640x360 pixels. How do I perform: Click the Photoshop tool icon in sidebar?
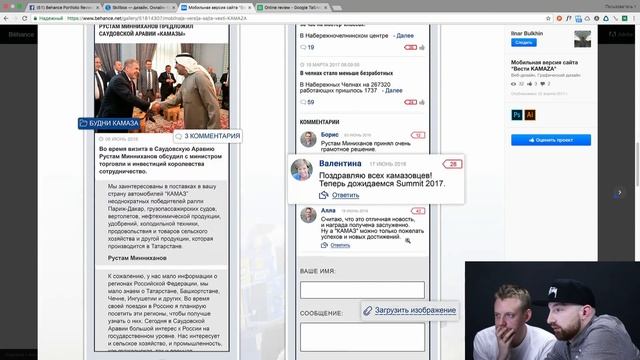pyautogui.click(x=517, y=115)
